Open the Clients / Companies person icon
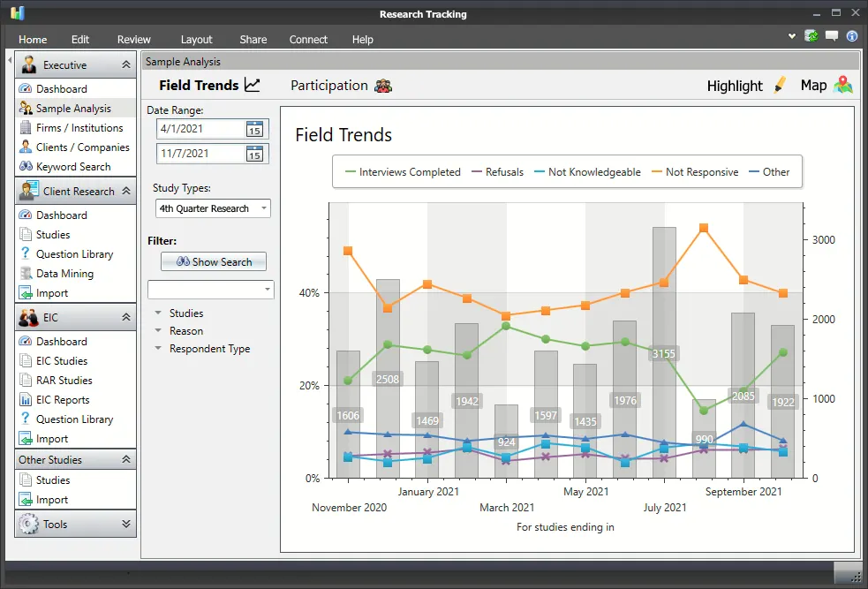Screen dimensions: 868x589 coord(26,147)
